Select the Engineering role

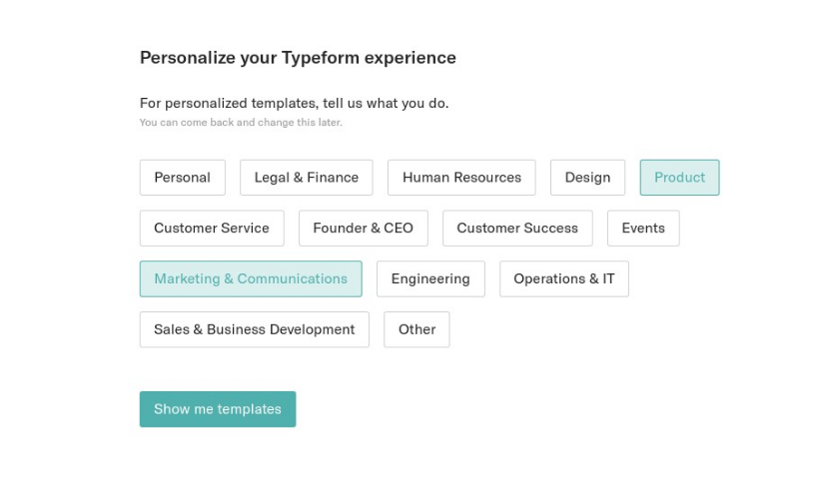[x=430, y=279]
